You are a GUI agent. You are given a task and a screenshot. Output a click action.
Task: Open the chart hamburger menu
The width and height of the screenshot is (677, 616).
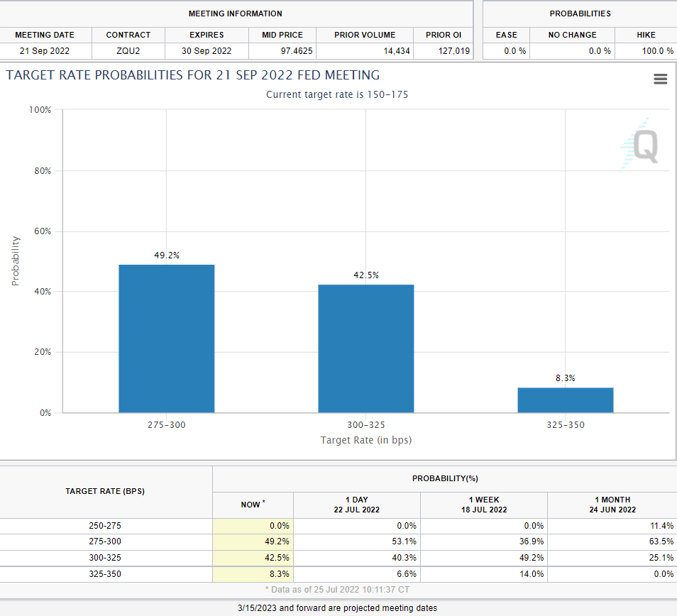pos(660,79)
